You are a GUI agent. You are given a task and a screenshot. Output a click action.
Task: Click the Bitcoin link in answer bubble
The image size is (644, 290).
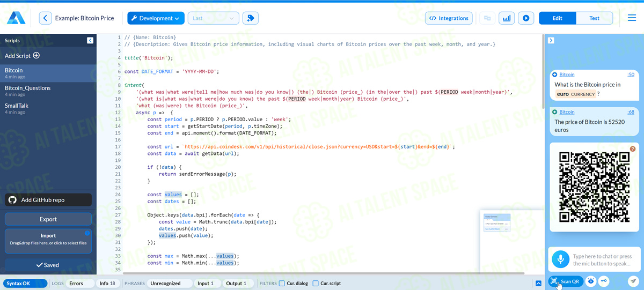pyautogui.click(x=567, y=112)
